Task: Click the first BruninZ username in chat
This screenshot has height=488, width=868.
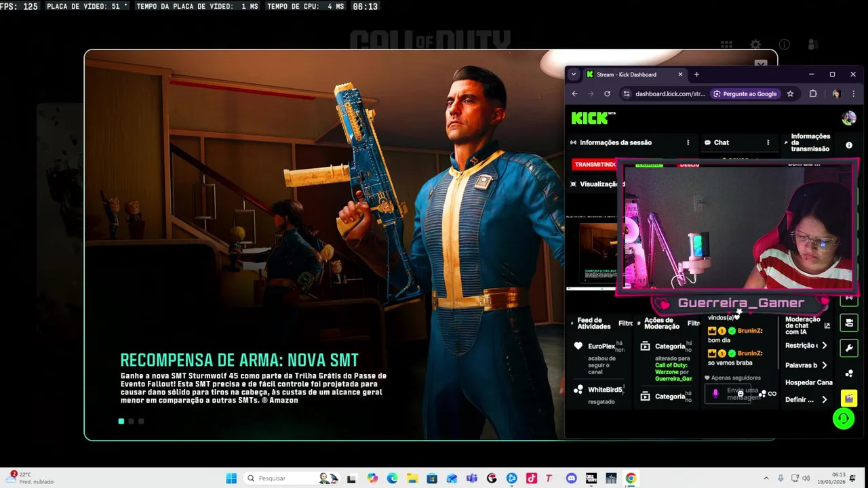Action: point(750,331)
